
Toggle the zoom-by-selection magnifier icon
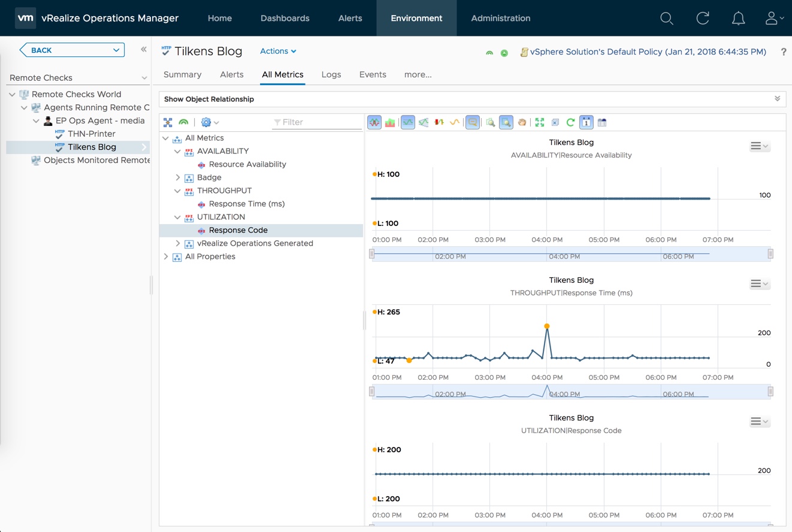(506, 122)
